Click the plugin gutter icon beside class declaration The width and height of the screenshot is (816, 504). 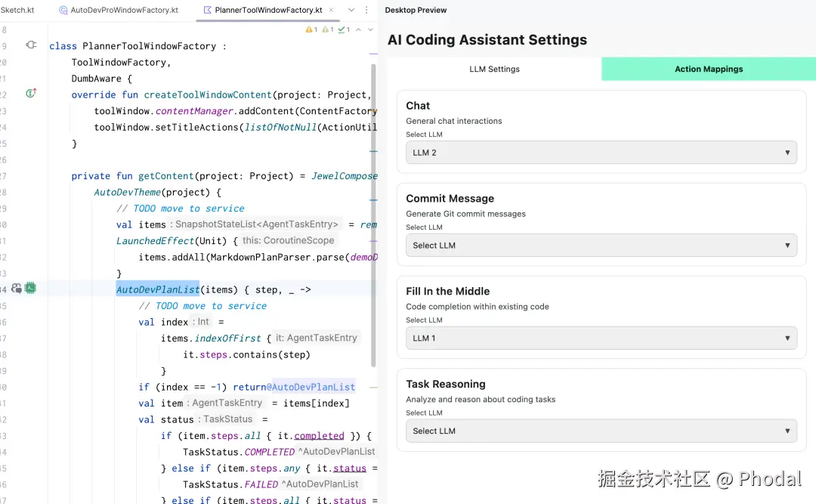[31, 45]
